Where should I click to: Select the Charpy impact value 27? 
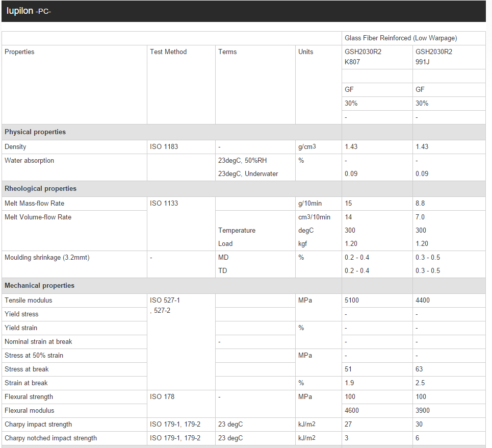click(x=348, y=424)
